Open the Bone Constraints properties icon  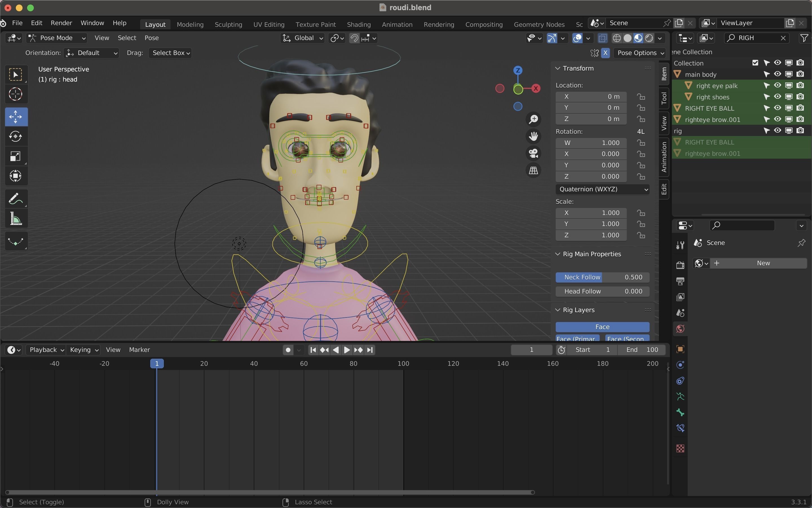(680, 428)
